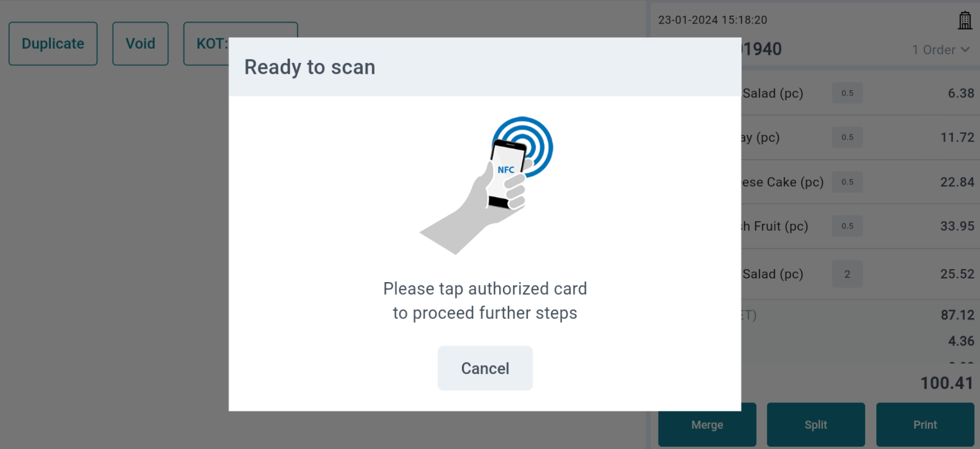
Task: Click the 0.5 quantity for first Salad
Action: pos(847,93)
